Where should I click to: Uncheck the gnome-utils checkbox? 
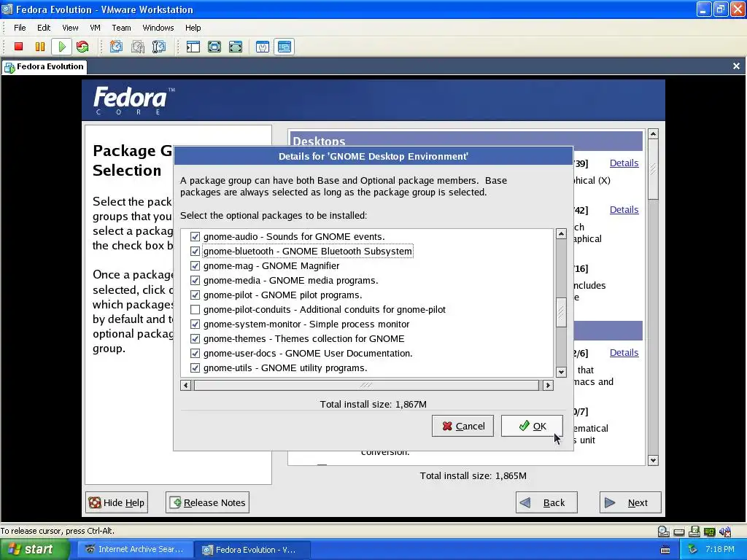tap(195, 368)
